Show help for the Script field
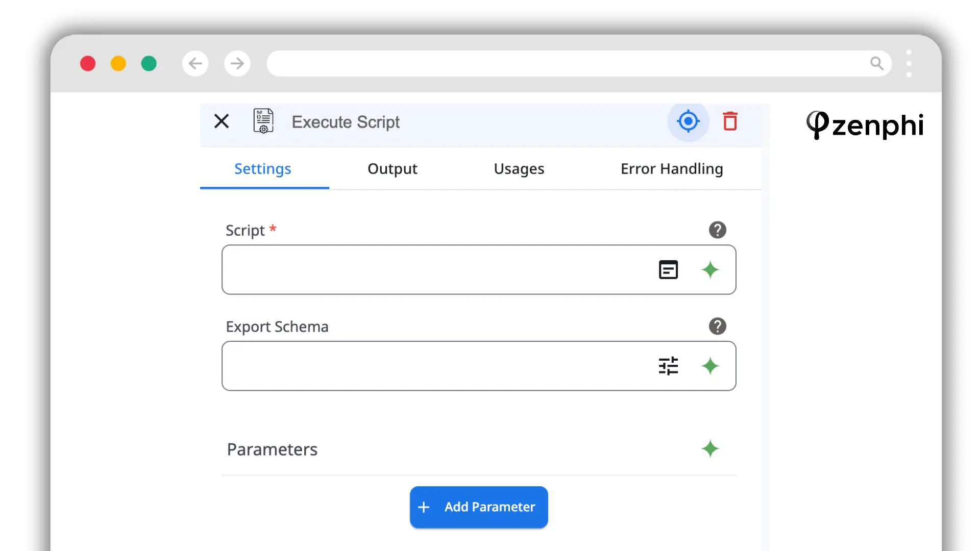 [717, 230]
